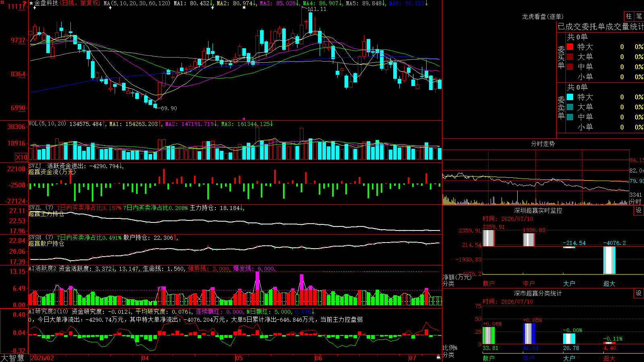Click the 分时 label beside the intraday volume
Image resolution: width=644 pixels, height=362 pixels.
[x=636, y=202]
